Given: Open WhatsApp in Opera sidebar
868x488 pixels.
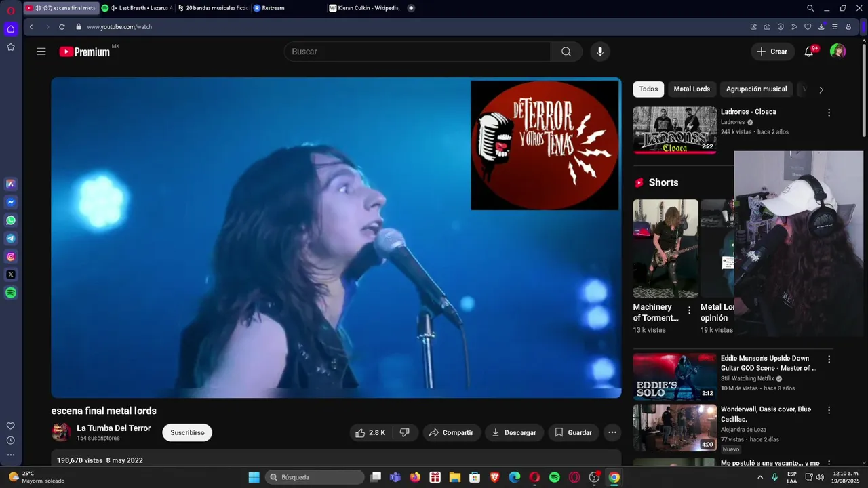Looking at the screenshot, I should click(x=10, y=220).
